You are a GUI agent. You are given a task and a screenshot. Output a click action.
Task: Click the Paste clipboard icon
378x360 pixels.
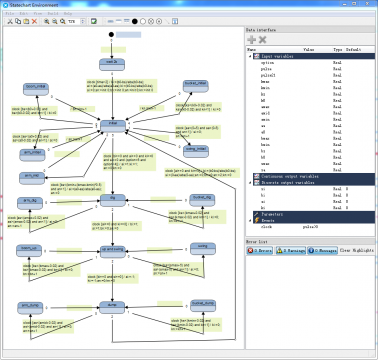pyautogui.click(x=26, y=21)
